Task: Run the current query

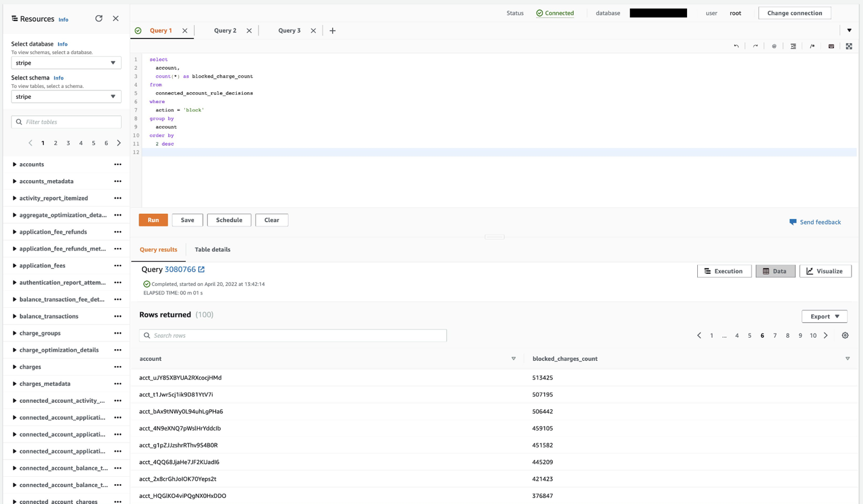Action: (x=153, y=220)
